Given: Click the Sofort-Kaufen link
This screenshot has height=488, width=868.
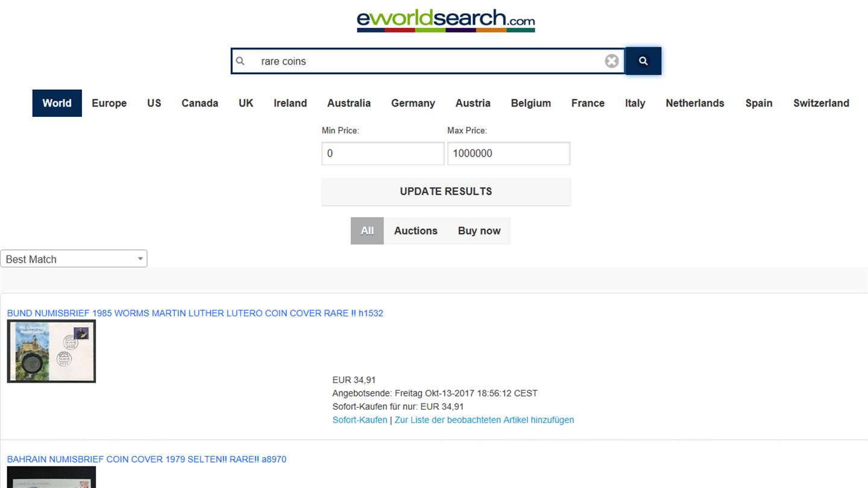Looking at the screenshot, I should (360, 420).
